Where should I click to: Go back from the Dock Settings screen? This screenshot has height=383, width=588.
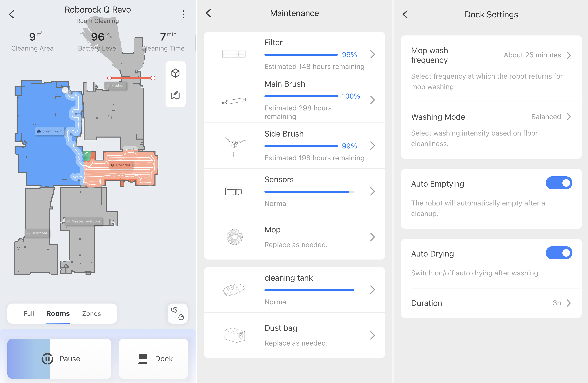point(405,14)
